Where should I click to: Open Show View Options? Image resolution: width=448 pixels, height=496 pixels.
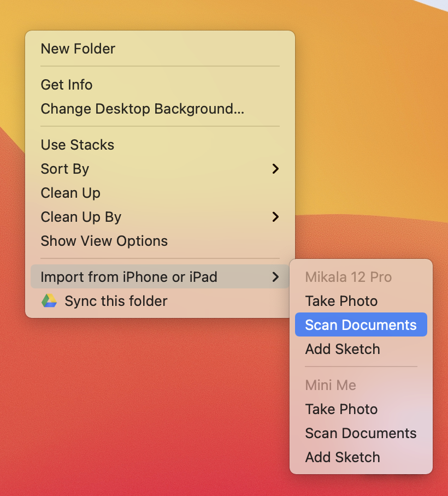(104, 241)
